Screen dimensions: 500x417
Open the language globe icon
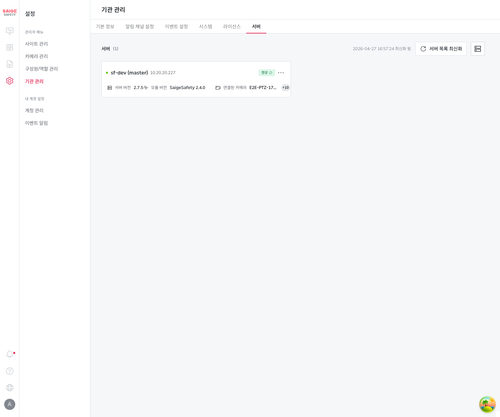[10, 387]
